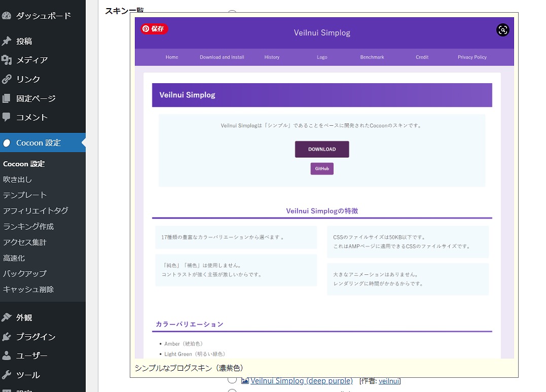Open メディア menu item

(32, 60)
